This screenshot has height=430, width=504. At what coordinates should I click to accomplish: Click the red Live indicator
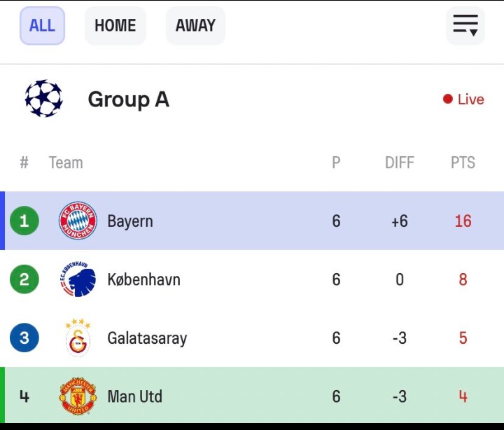click(x=463, y=99)
